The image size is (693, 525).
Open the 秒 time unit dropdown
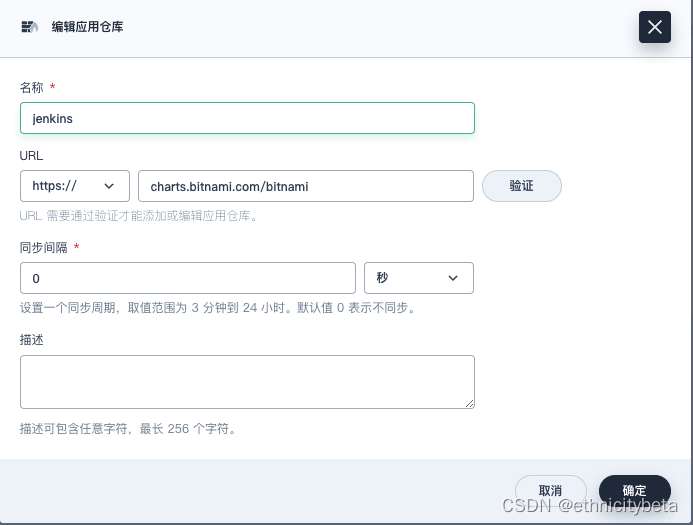(419, 278)
